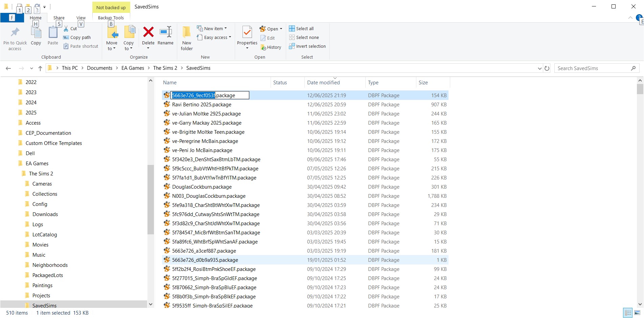Switch to the Home tab
644x318 pixels.
coord(36,18)
